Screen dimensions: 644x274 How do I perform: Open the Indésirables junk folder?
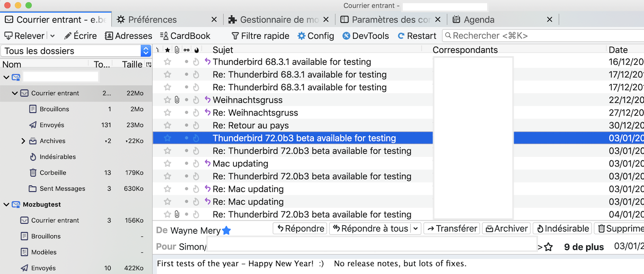[x=76, y=157]
